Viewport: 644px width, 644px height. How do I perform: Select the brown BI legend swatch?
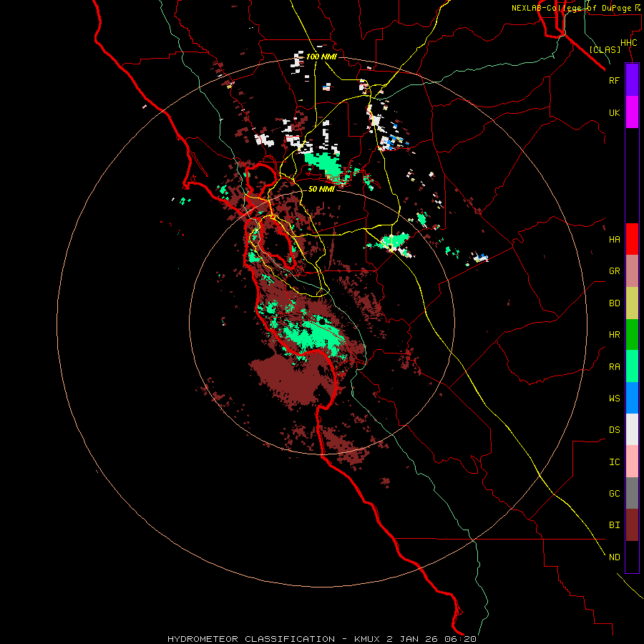point(632,525)
